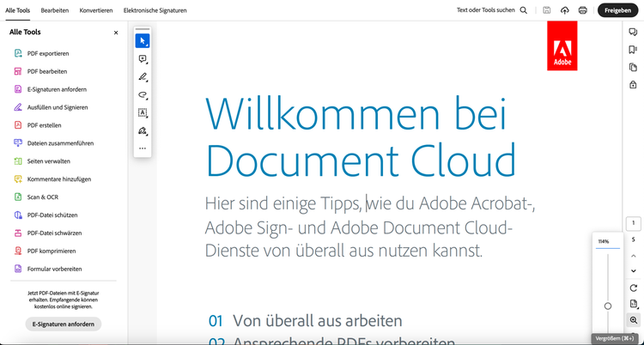Click the Dateien zusammenführen icon
This screenshot has width=644, height=345.
click(x=18, y=143)
